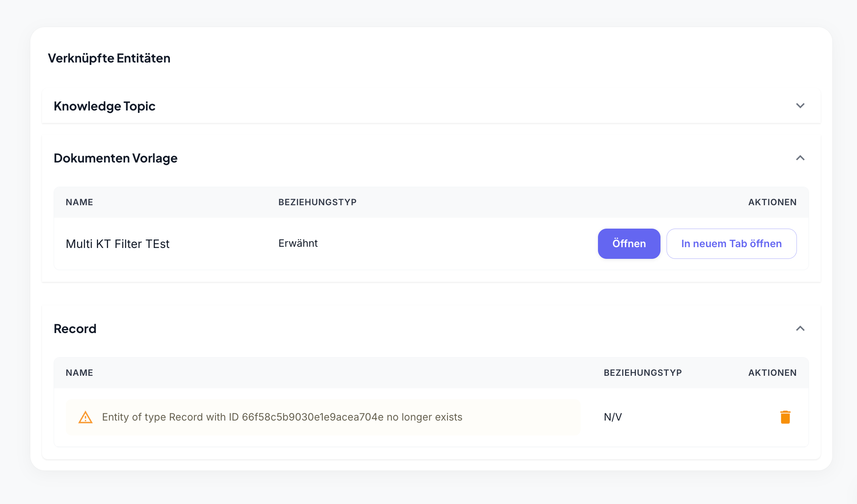Click NAME column header in Dokumenten Vorlage table
The width and height of the screenshot is (857, 504).
tap(79, 202)
